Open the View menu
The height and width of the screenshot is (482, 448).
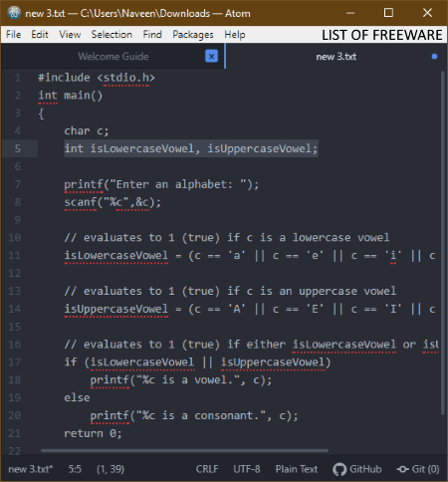point(70,35)
